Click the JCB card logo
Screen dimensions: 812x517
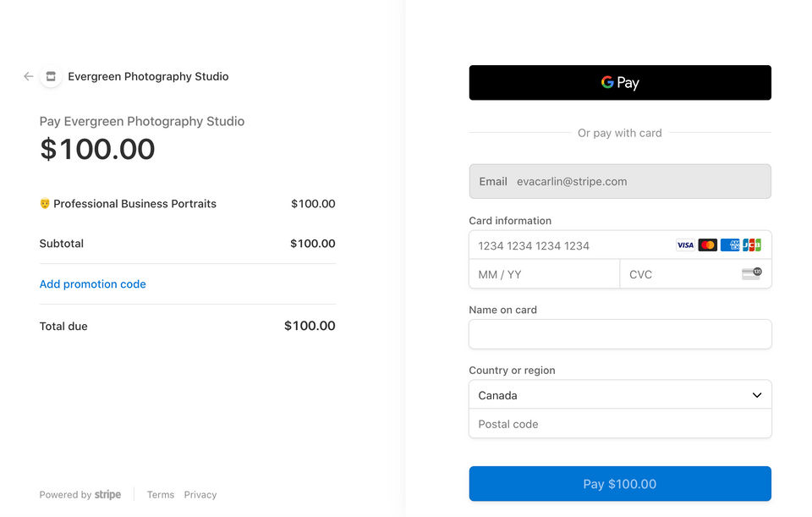pos(752,245)
